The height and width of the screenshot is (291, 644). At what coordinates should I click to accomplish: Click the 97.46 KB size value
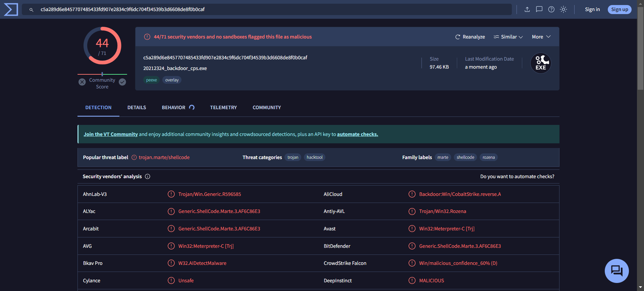(439, 67)
